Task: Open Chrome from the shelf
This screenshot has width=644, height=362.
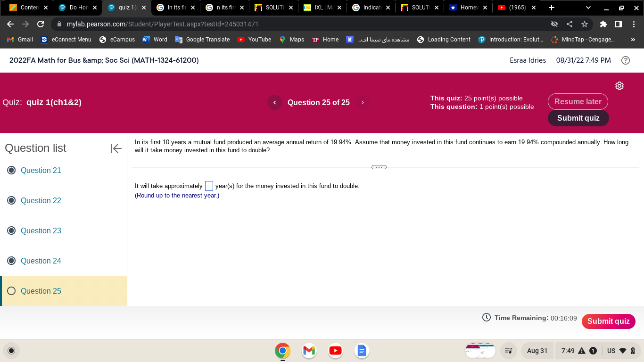Action: coord(283,351)
